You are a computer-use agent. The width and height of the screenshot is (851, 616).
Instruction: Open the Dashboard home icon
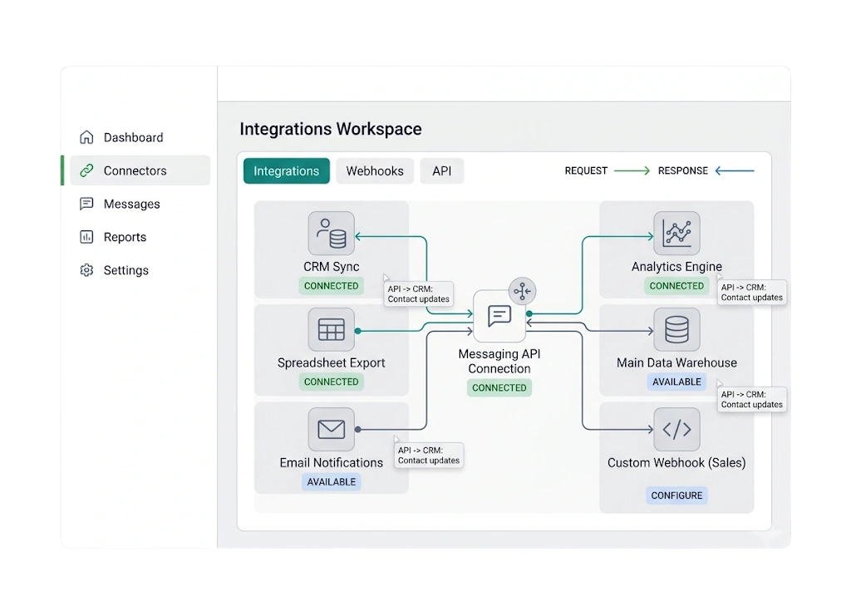point(86,137)
